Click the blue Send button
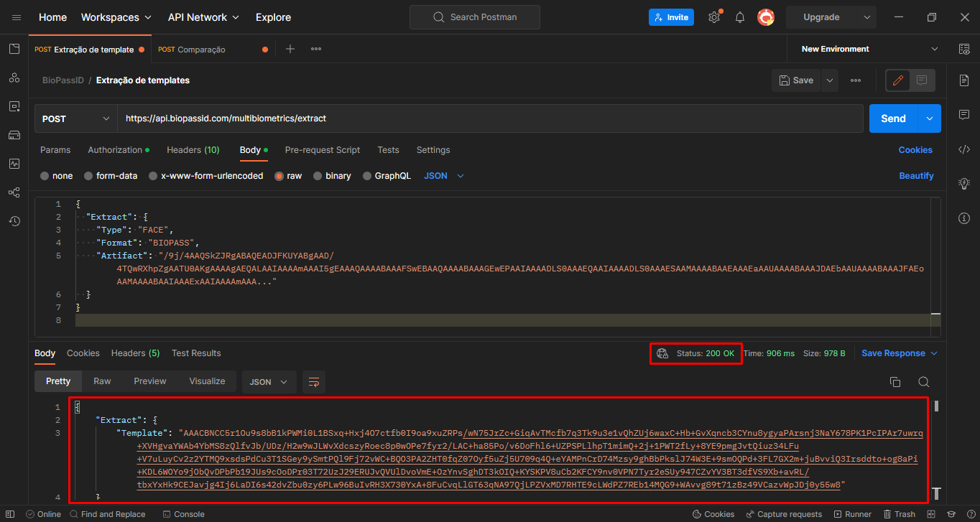Viewport: 980px width, 522px height. click(x=894, y=118)
